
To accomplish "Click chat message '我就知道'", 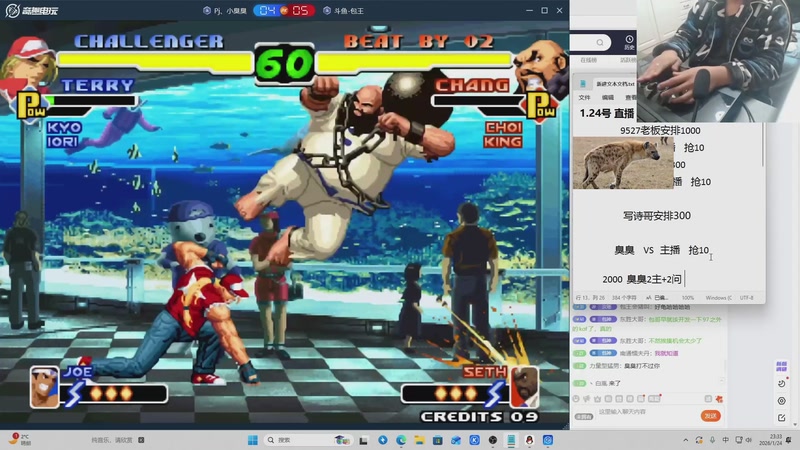I will pos(666,353).
